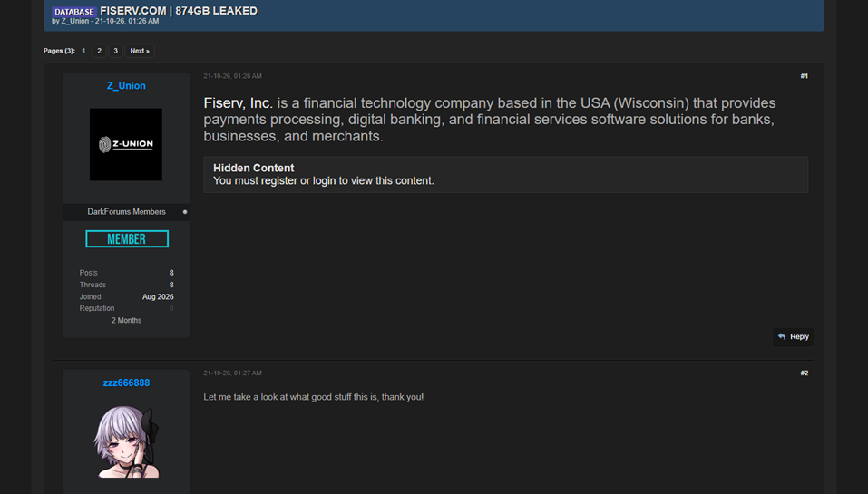868x494 pixels.
Task: Open the post #2 permalink
Action: [x=804, y=373]
